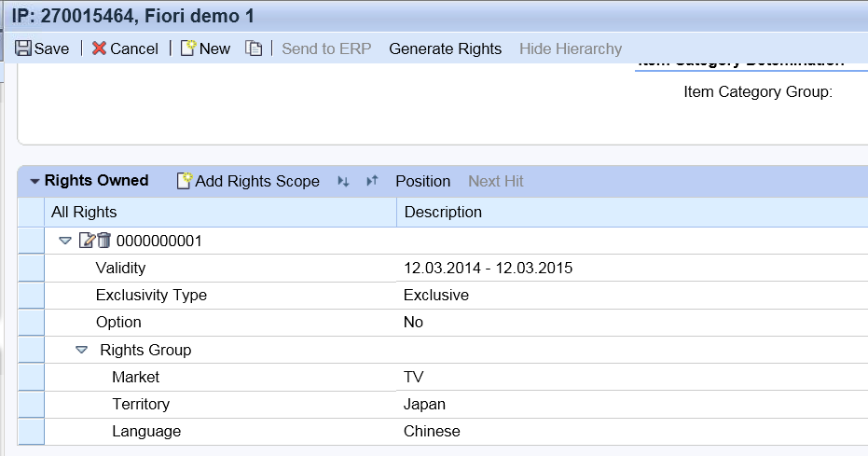Click Generate Rights in the toolbar
The image size is (868, 456).
click(x=445, y=48)
